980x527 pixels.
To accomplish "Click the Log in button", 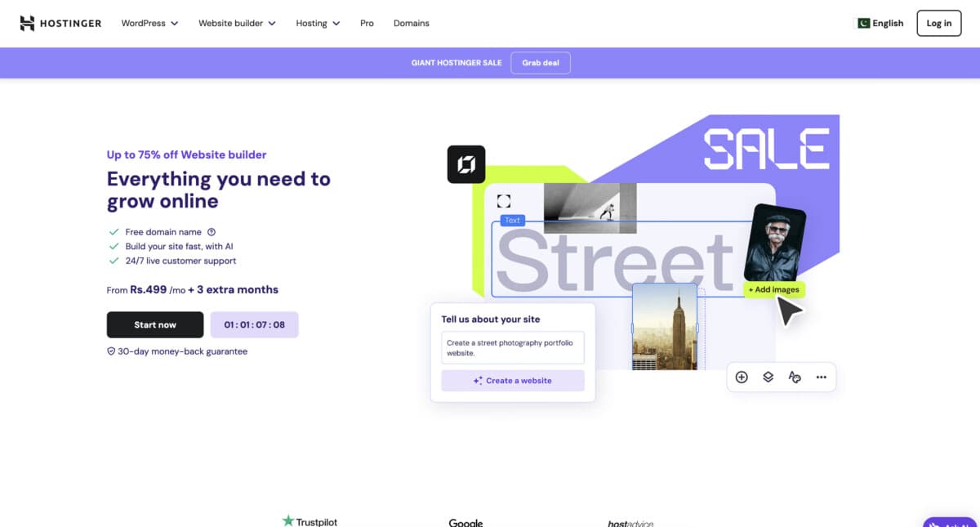I will [x=938, y=23].
